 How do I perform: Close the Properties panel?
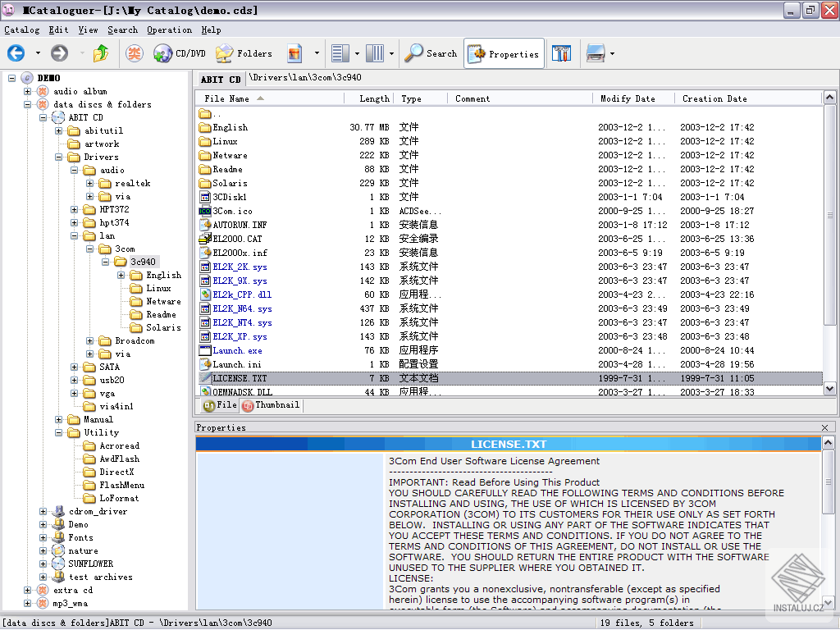(824, 427)
